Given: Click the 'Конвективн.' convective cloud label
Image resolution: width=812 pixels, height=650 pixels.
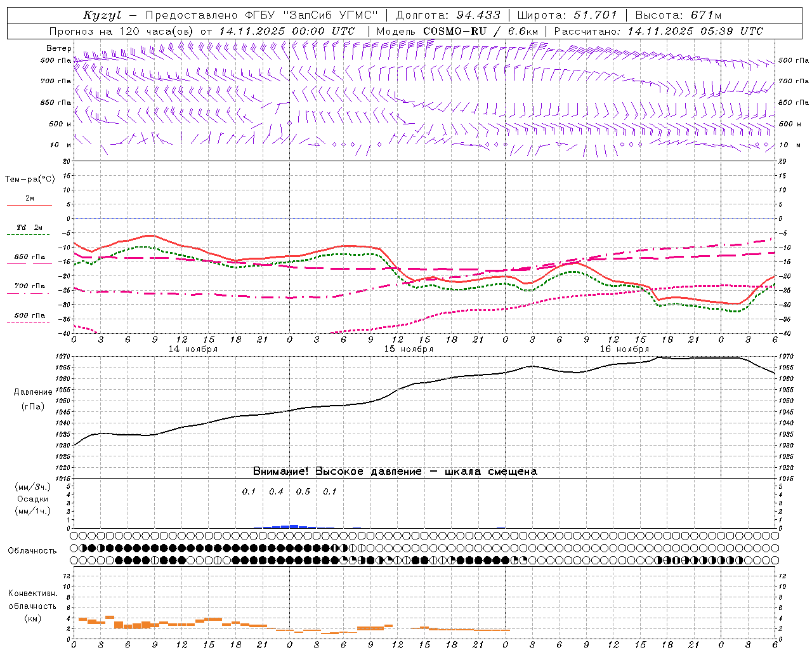Looking at the screenshot, I should click(33, 594).
